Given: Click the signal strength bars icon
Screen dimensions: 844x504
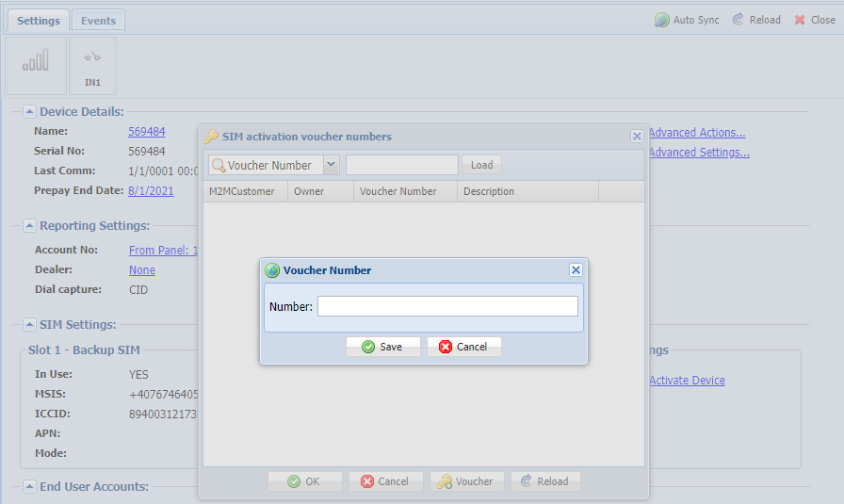Looking at the screenshot, I should [36, 60].
